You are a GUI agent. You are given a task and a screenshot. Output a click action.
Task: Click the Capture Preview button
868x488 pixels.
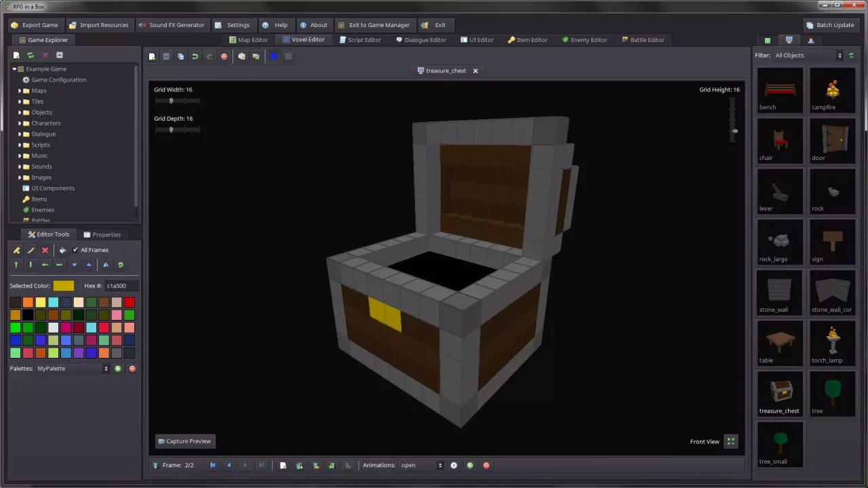point(184,441)
